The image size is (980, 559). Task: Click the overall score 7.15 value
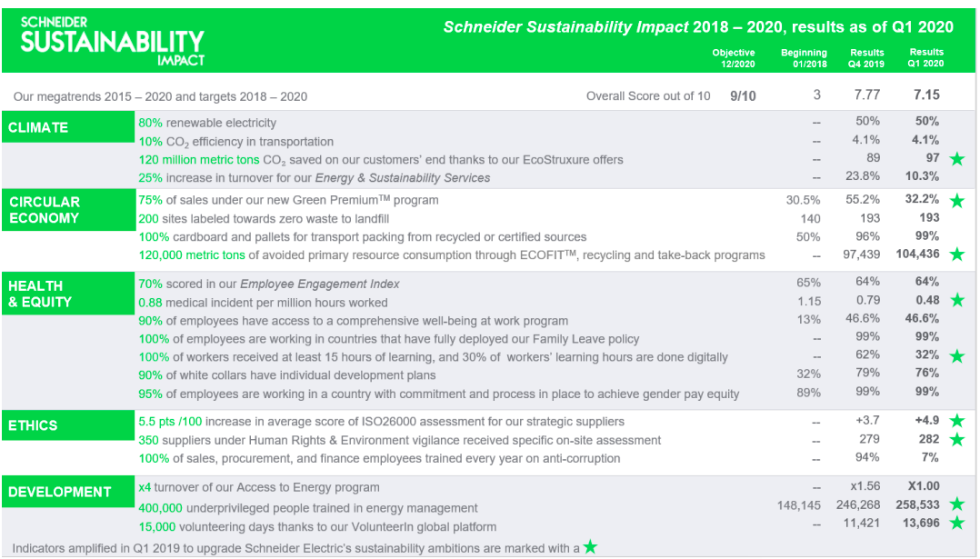(926, 95)
